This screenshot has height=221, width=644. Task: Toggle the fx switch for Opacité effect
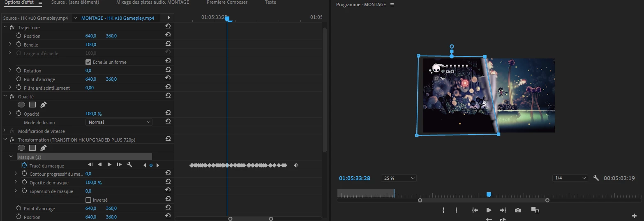click(12, 96)
